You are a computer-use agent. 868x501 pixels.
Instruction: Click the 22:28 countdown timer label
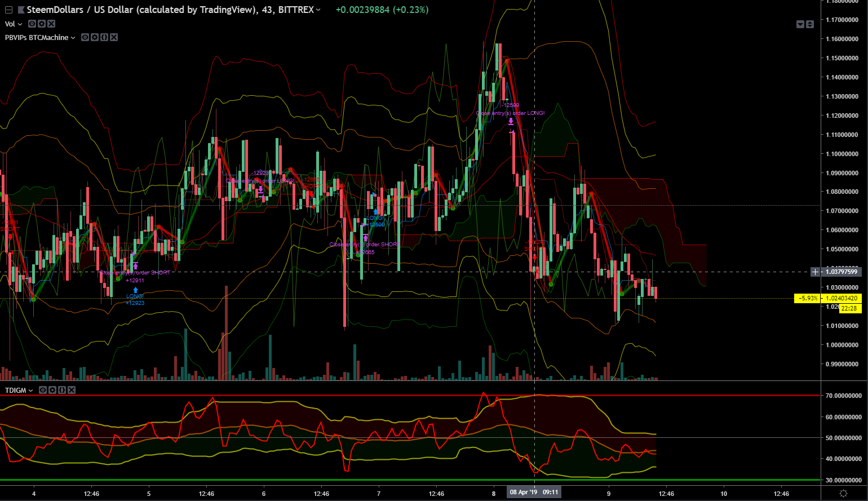pos(850,308)
